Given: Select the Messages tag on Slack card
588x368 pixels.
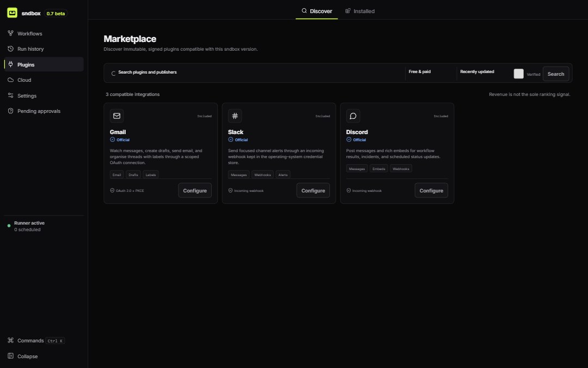Looking at the screenshot, I should point(238,174).
